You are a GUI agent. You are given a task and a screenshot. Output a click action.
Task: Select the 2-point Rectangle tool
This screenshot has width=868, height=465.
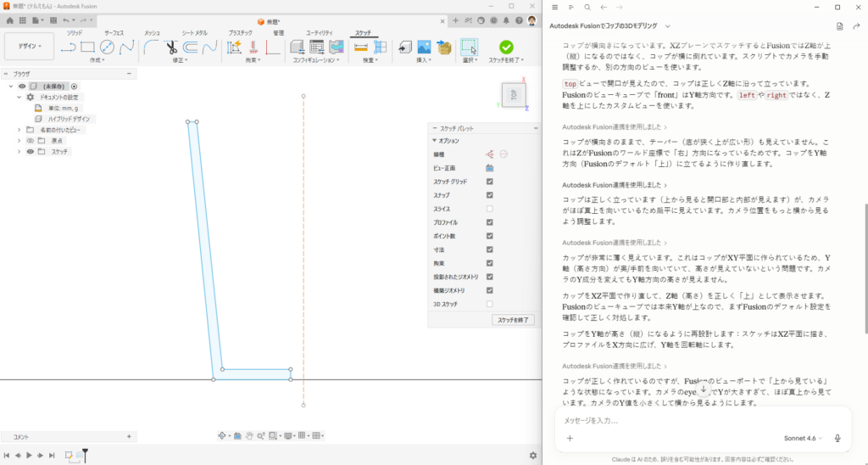[87, 48]
